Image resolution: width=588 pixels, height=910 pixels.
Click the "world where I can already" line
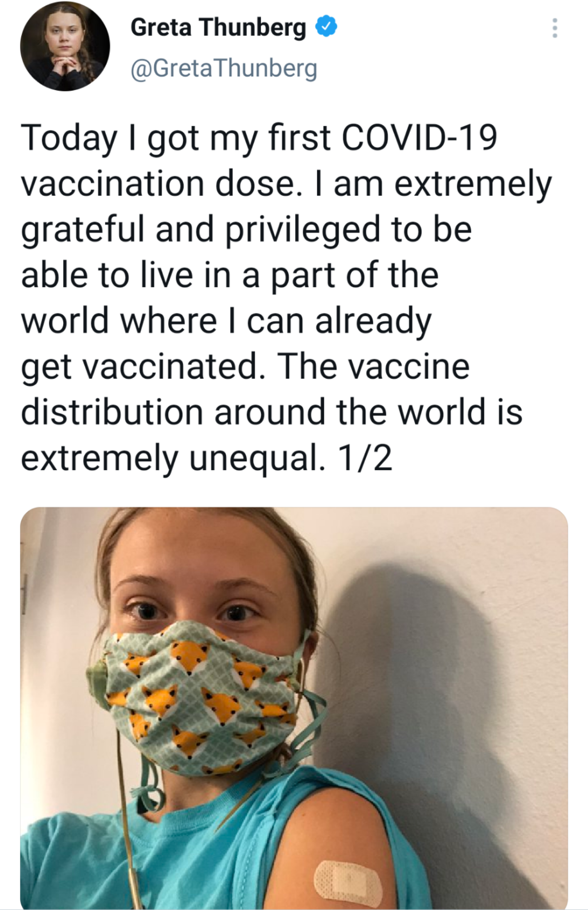[226, 321]
